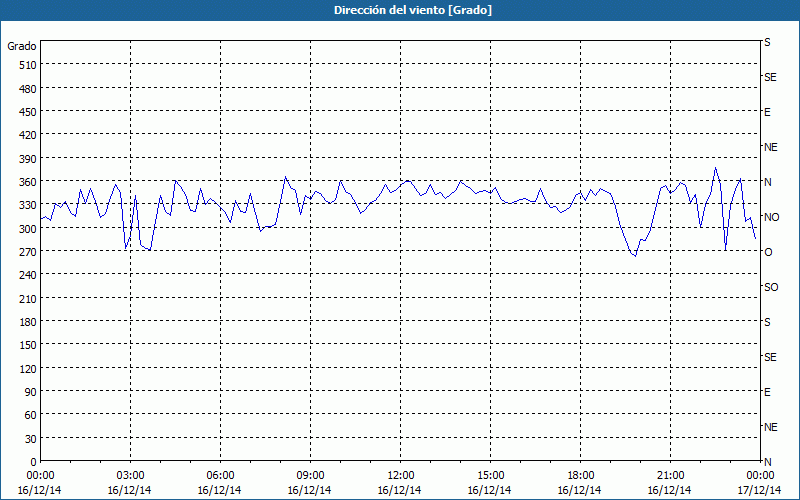Click the 'N' compass label level with 360
This screenshot has width=800, height=500.
coord(768,182)
